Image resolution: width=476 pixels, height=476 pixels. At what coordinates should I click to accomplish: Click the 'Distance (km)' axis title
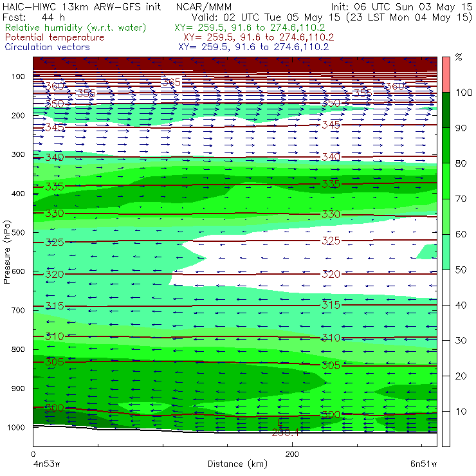tap(238, 464)
